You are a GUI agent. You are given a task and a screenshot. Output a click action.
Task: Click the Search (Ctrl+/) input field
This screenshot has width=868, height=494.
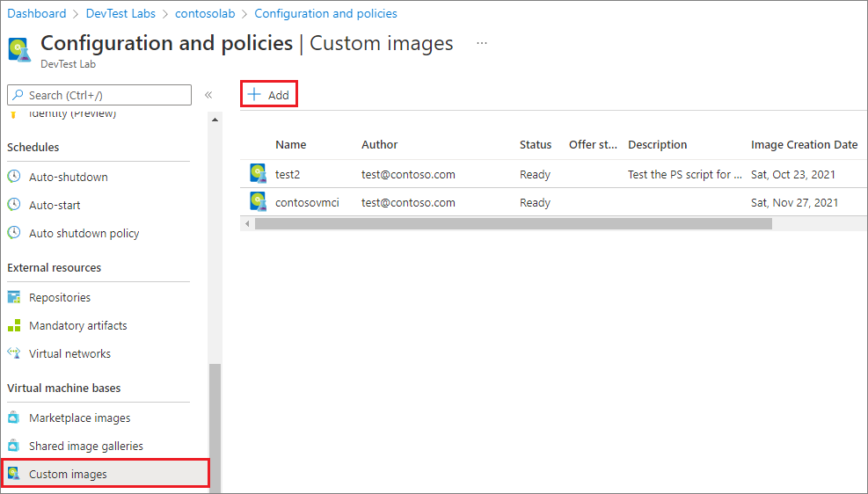tap(99, 95)
